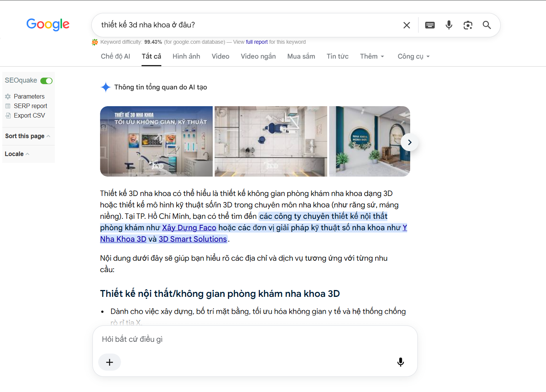
Task: Open the Hình ảnh tab
Action: pos(186,56)
